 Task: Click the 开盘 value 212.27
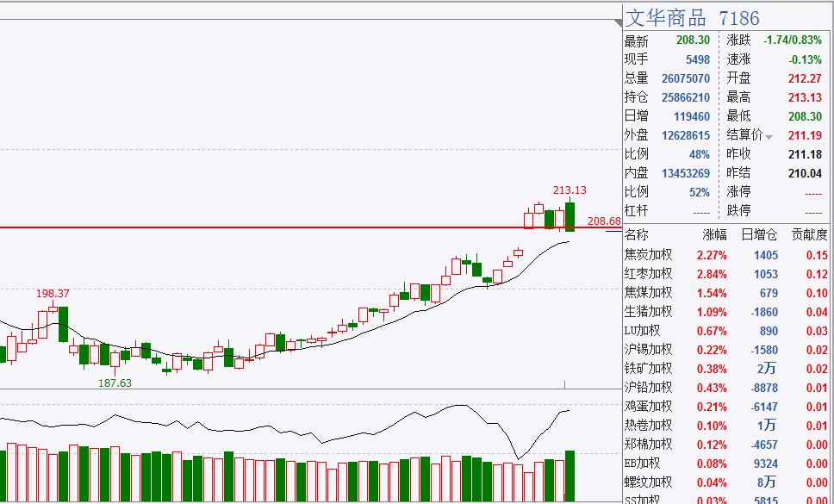click(805, 78)
